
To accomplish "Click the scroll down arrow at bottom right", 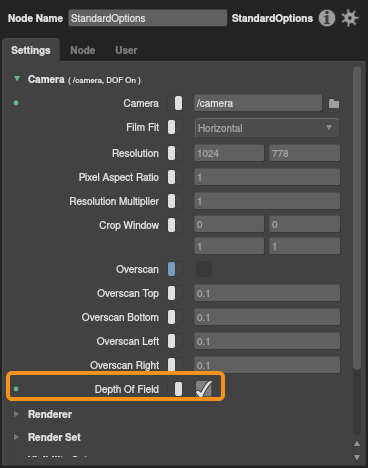I will click(x=357, y=457).
